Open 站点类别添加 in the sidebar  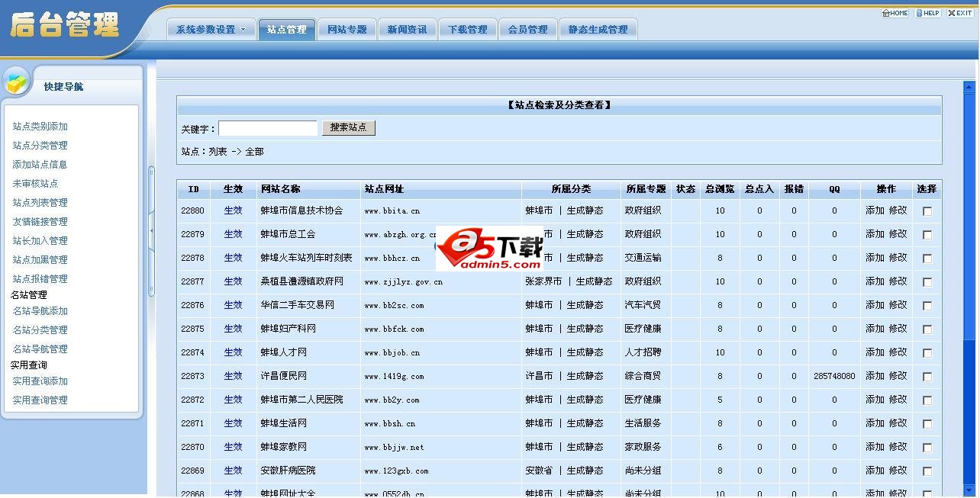pos(40,127)
